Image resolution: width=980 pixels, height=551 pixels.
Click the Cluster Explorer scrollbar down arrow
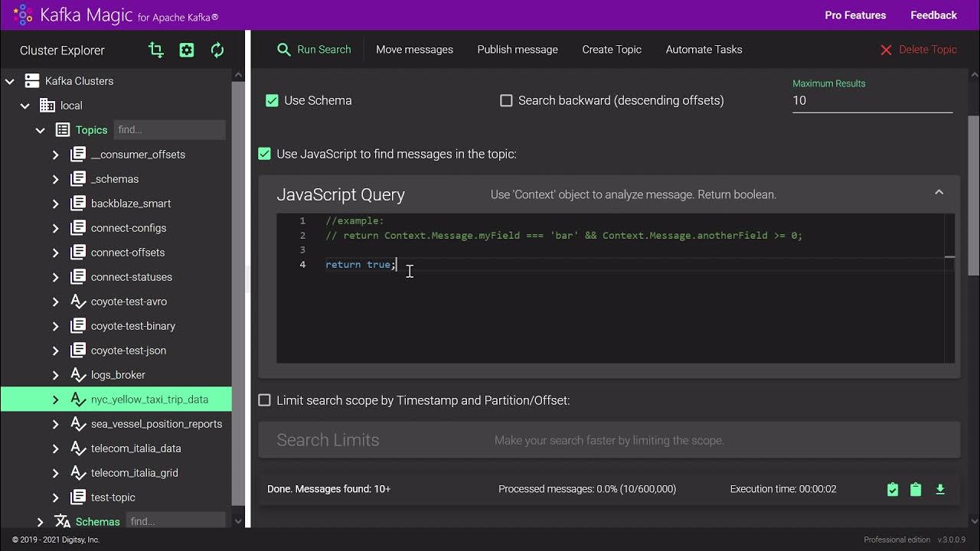pyautogui.click(x=238, y=522)
